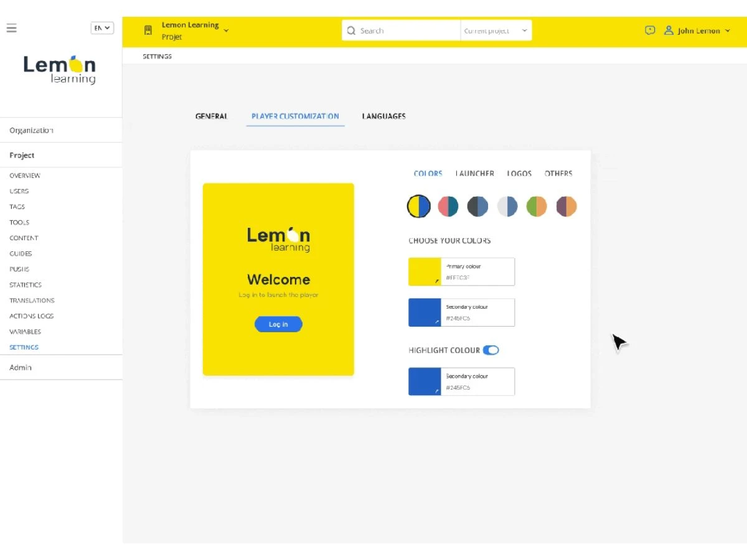
Task: Open the Launcher sub-tab
Action: [x=474, y=174]
